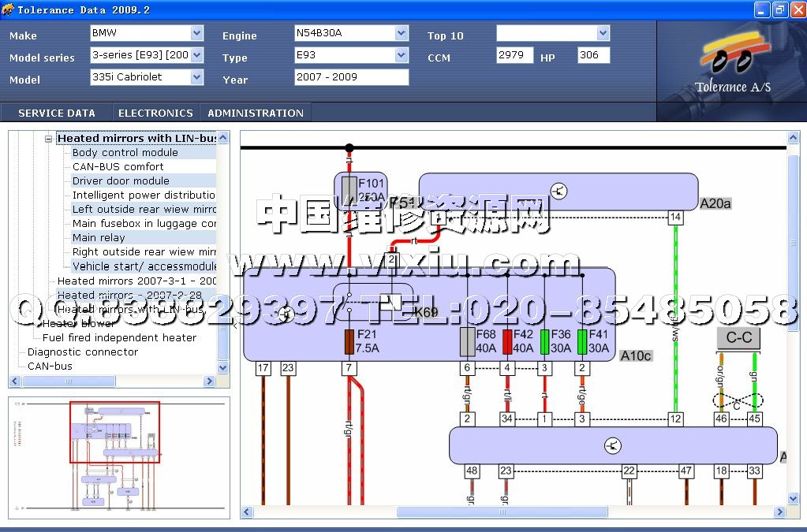807x532 pixels.
Task: Switch to the ADMINISTRATION tab
Action: tap(255, 113)
